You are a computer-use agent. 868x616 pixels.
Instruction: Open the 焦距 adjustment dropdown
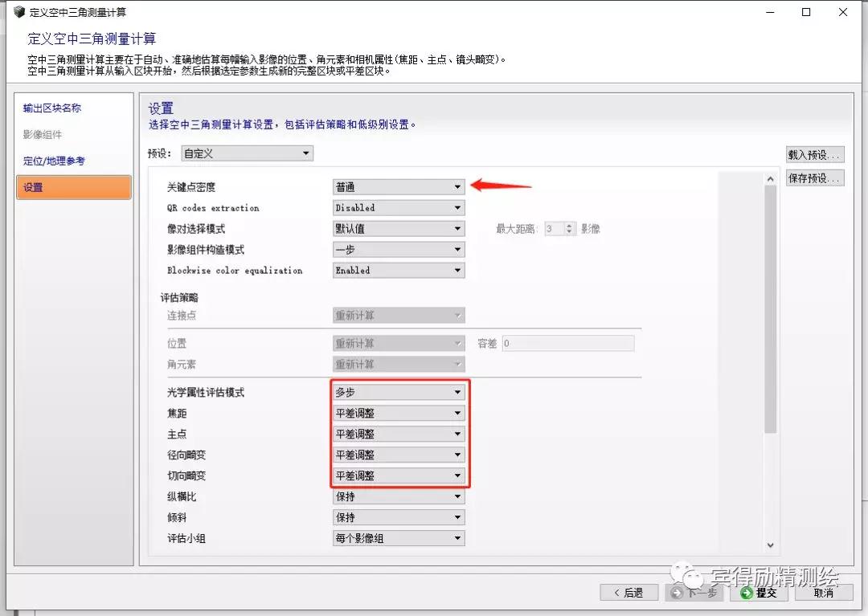coord(399,414)
